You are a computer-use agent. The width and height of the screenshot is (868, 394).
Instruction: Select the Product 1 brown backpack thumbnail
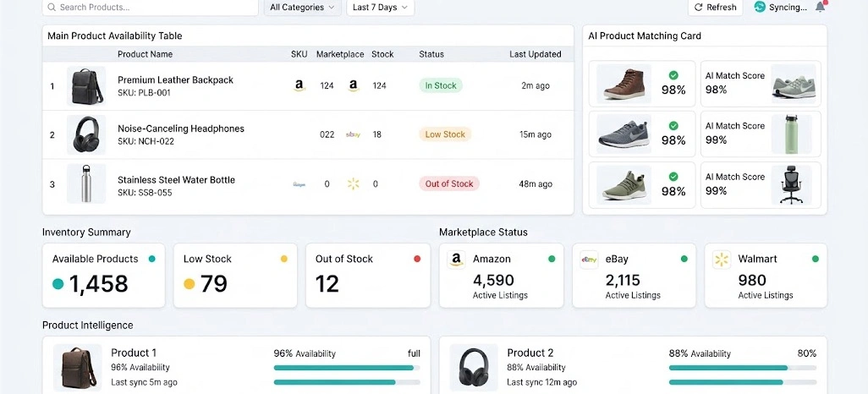(x=78, y=368)
